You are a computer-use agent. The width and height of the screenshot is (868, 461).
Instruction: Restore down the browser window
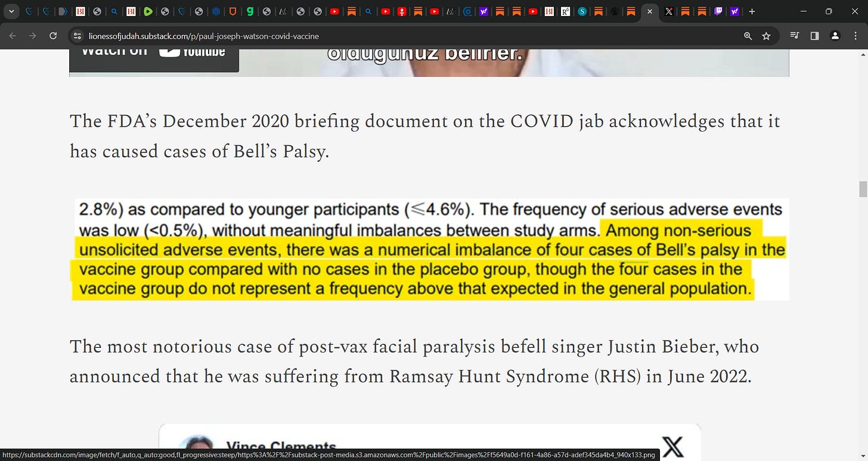828,11
